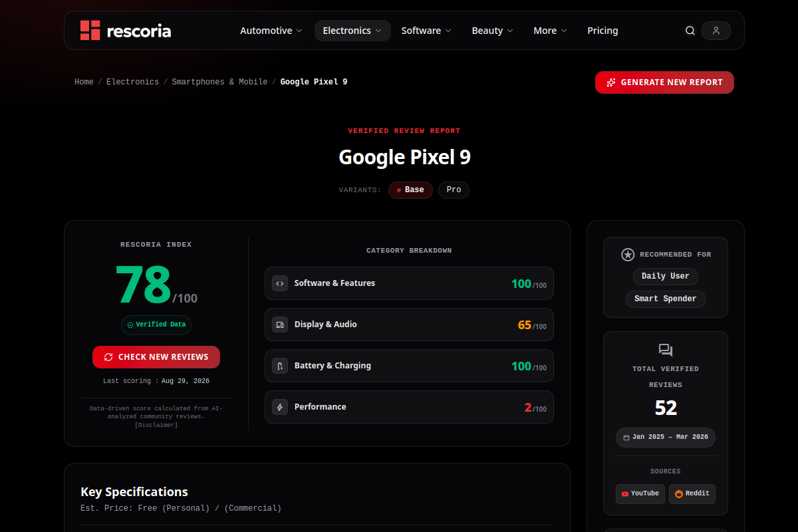Click the Category Breakdown heading
Viewport: 798px width, 532px height.
coord(409,251)
